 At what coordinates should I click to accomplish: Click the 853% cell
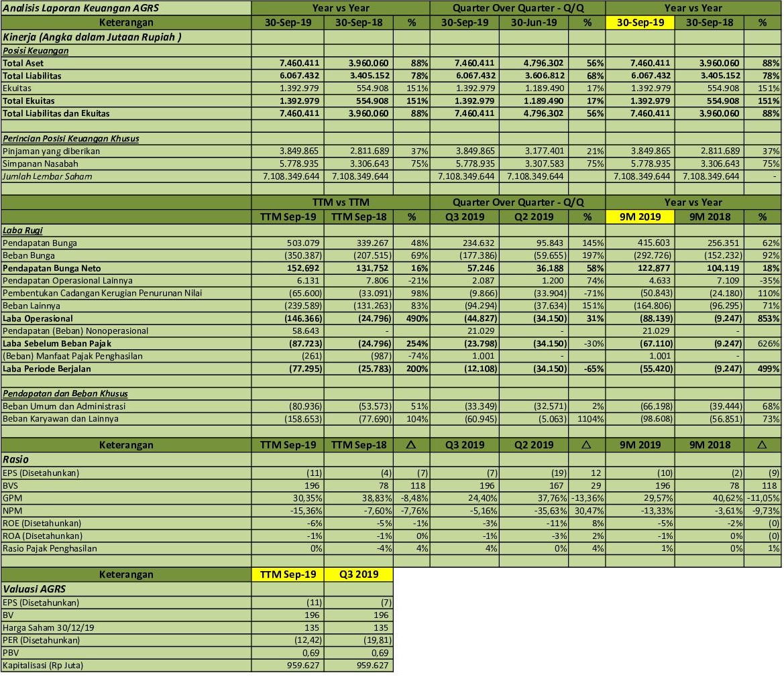coord(763,318)
